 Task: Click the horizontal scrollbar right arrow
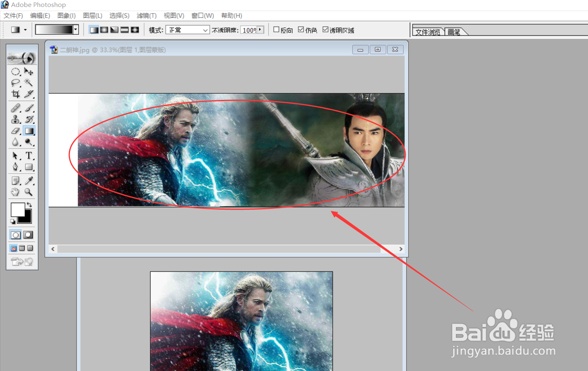pos(401,249)
